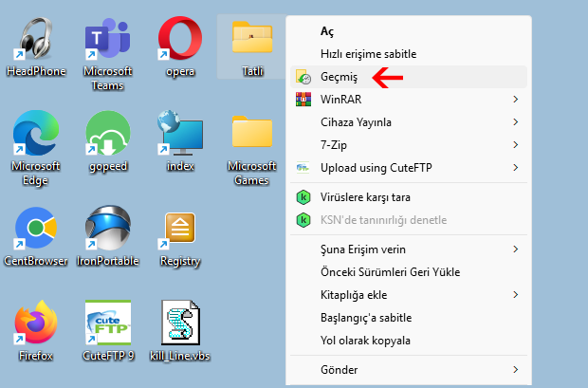Select the Microsoft Teams desktop icon
This screenshot has width=588, height=388.
pos(107,38)
